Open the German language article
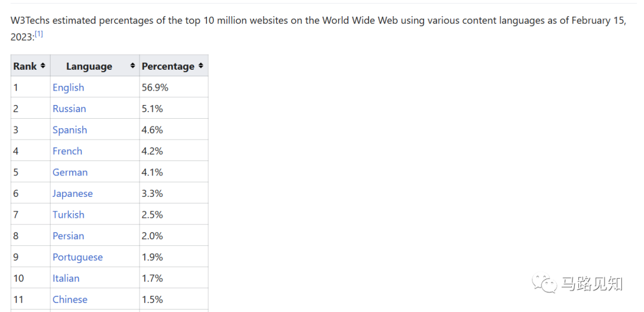 [70, 172]
